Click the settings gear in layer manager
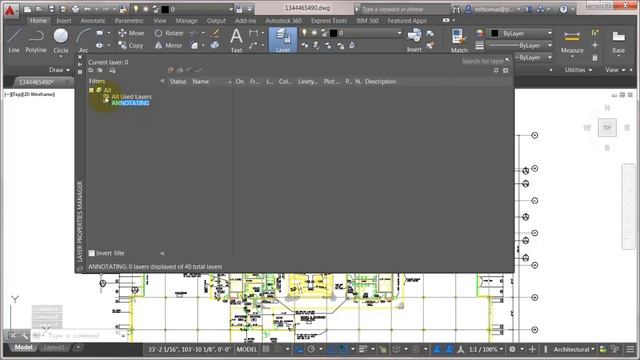 point(505,70)
